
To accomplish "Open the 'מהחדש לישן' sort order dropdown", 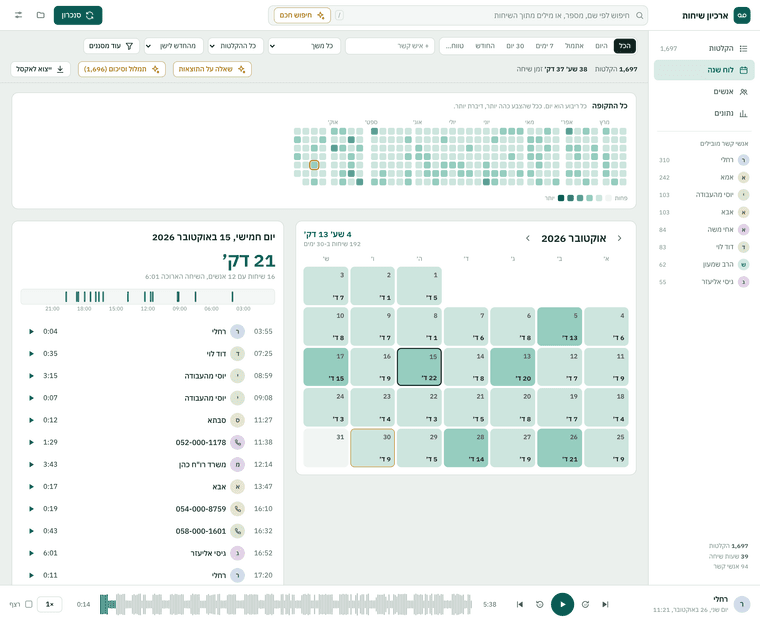I will [174, 46].
